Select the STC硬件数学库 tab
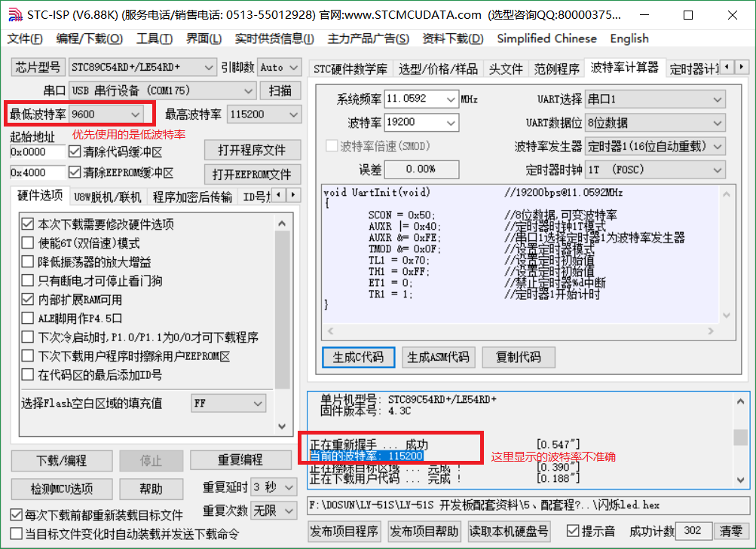 click(x=350, y=69)
